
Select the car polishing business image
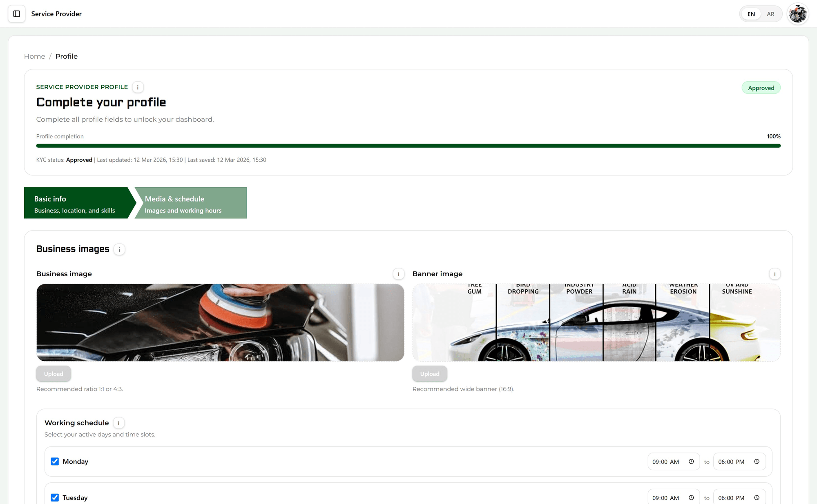click(220, 322)
